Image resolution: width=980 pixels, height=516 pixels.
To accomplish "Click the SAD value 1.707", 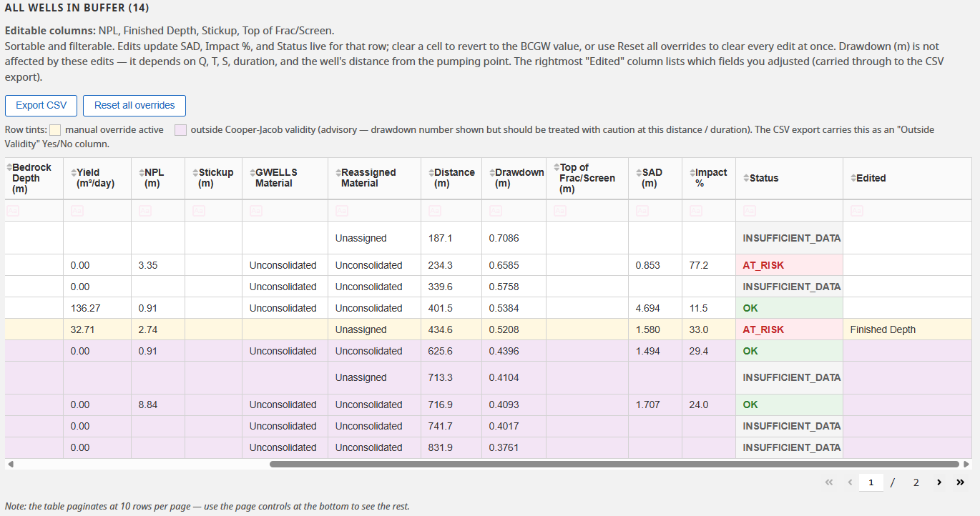I will click(648, 405).
